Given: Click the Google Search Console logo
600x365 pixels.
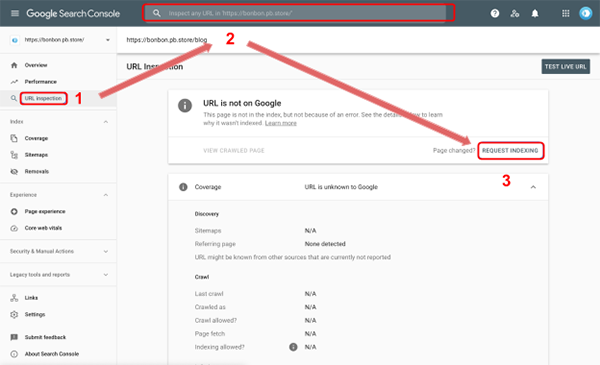Looking at the screenshot, I should [x=73, y=13].
